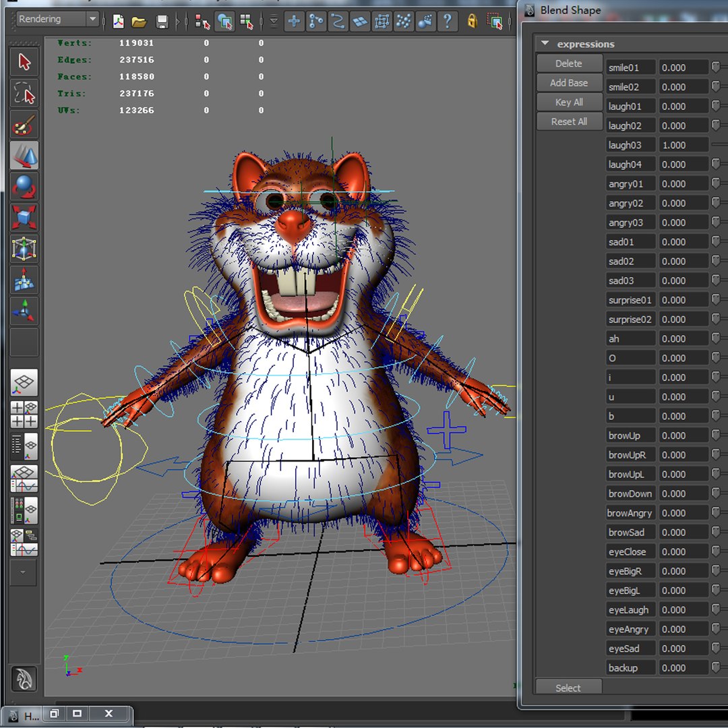Screen dimensions: 728x728
Task: Pick the arrow Select tool in toolbox
Action: point(24,62)
